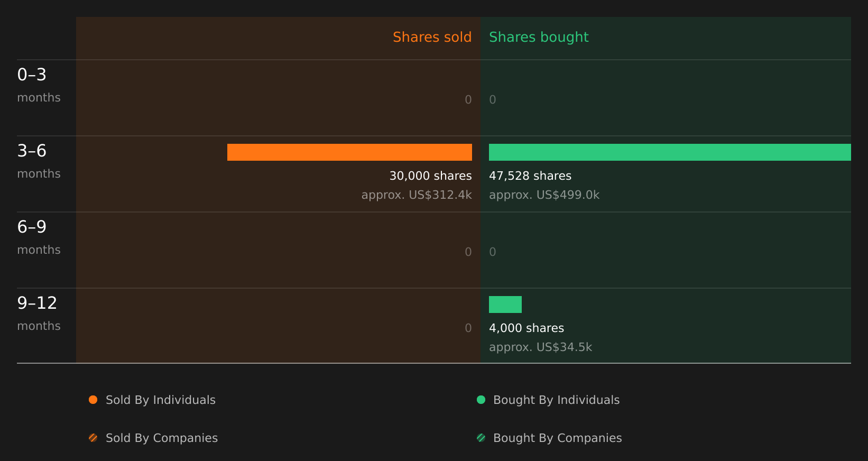This screenshot has width=868, height=461.
Task: Click the striped Bought By Companies legend icon
Action: (x=481, y=438)
